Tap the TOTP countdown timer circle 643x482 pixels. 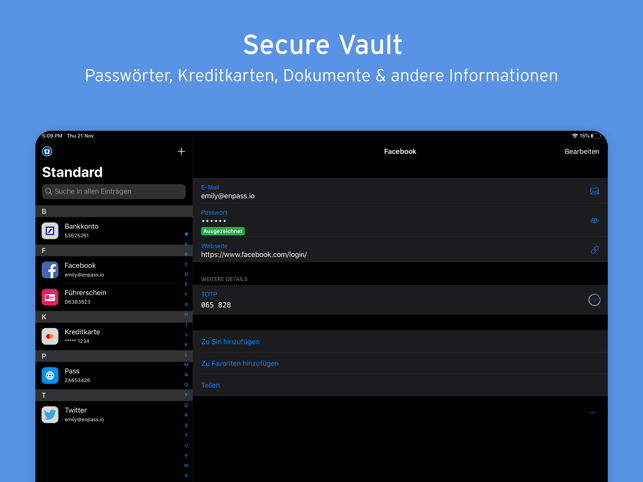594,300
